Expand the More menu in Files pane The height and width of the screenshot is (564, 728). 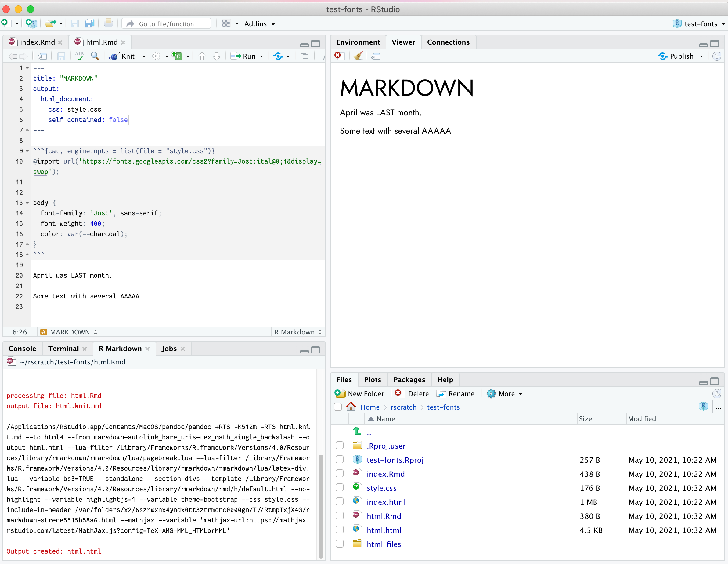[504, 394]
